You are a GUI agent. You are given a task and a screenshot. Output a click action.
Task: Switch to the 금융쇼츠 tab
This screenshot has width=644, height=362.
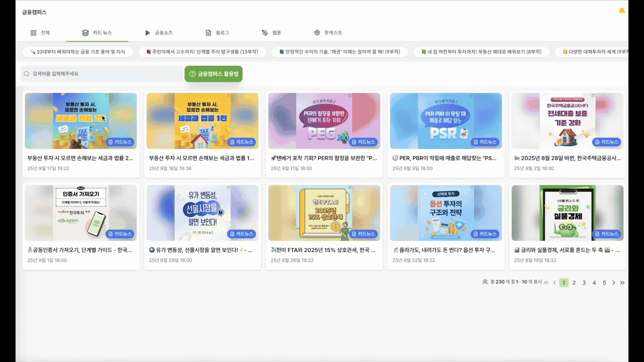159,33
